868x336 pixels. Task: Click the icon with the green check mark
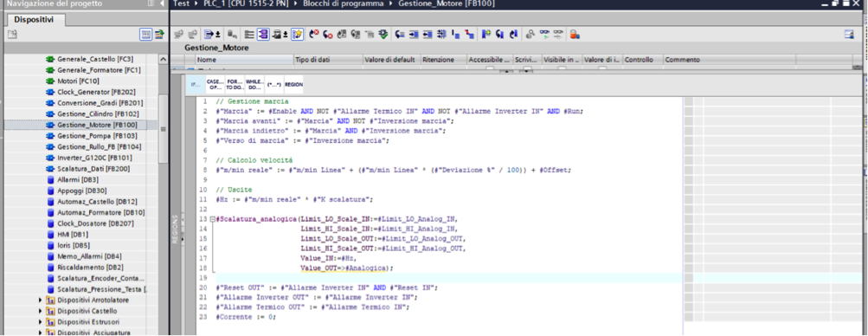(383, 35)
